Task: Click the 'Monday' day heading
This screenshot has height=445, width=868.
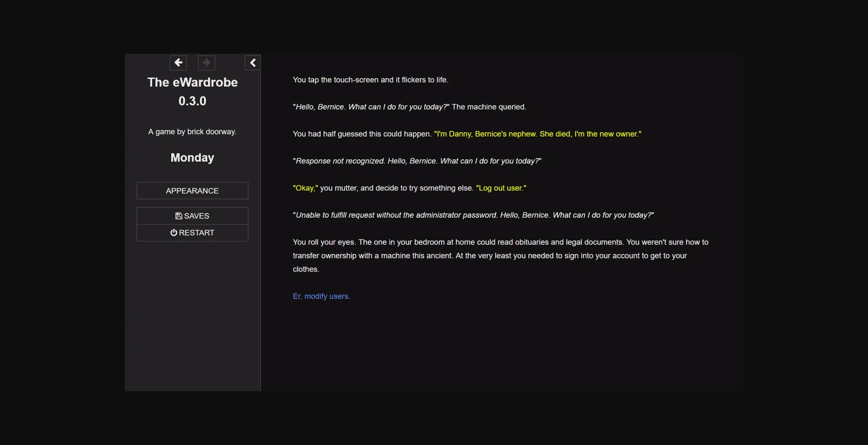Action: click(192, 157)
